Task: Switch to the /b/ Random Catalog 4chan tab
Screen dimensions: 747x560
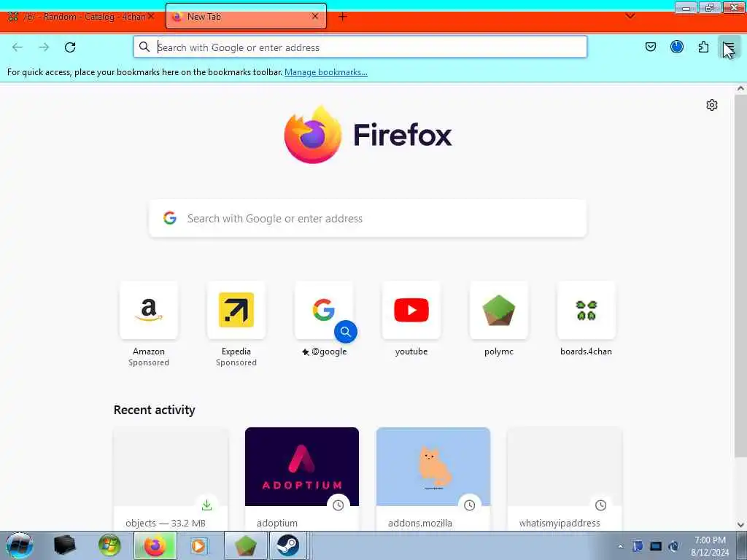Action: (x=82, y=17)
